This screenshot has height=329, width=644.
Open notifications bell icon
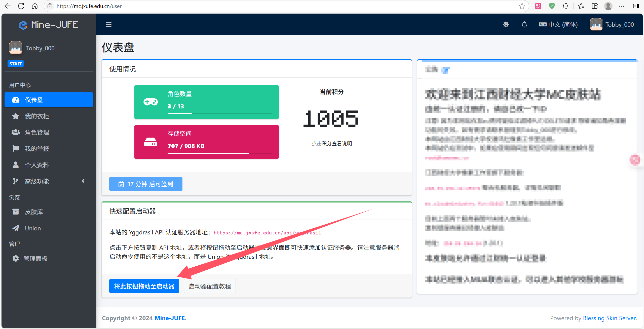click(x=524, y=24)
